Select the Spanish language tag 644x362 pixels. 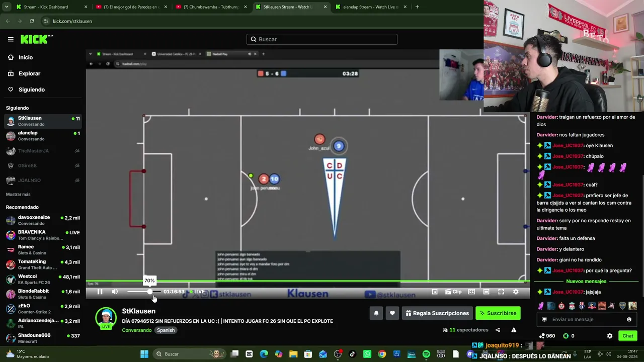(166, 330)
